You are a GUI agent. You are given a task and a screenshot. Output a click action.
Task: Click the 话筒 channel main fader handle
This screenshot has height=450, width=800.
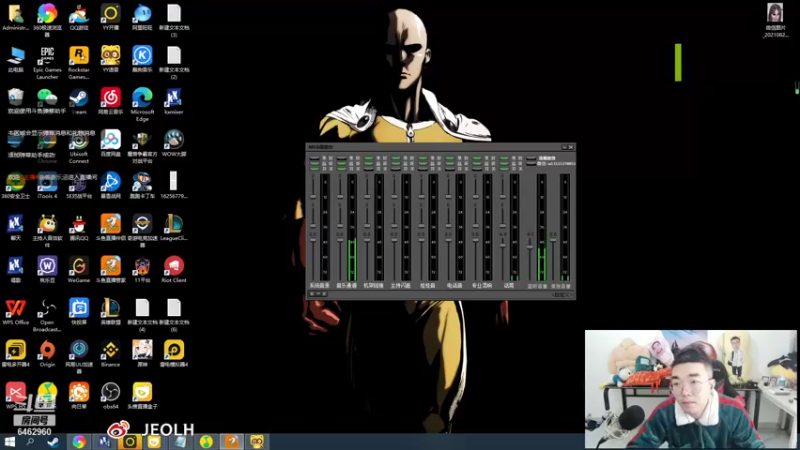[503, 245]
